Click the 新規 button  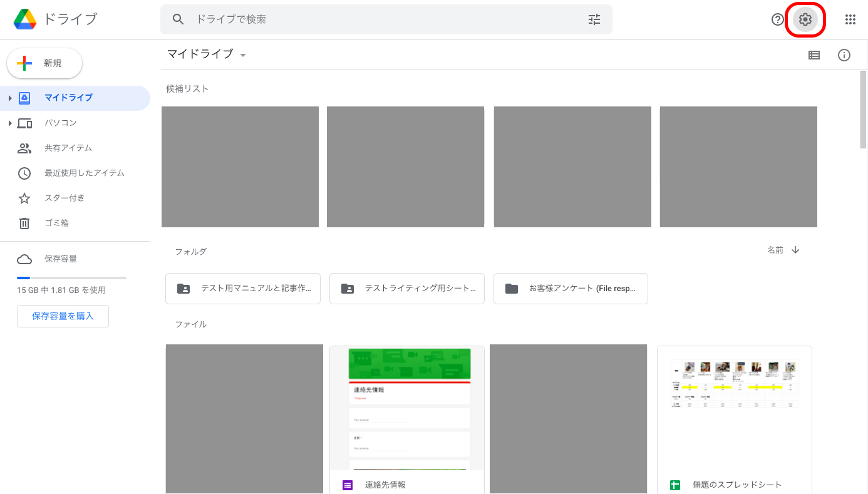point(44,63)
